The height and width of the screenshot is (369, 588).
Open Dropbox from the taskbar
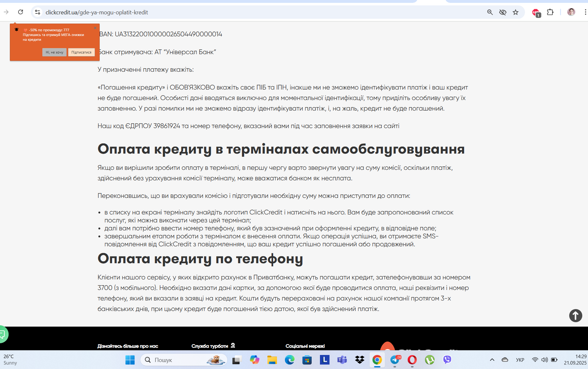point(359,360)
